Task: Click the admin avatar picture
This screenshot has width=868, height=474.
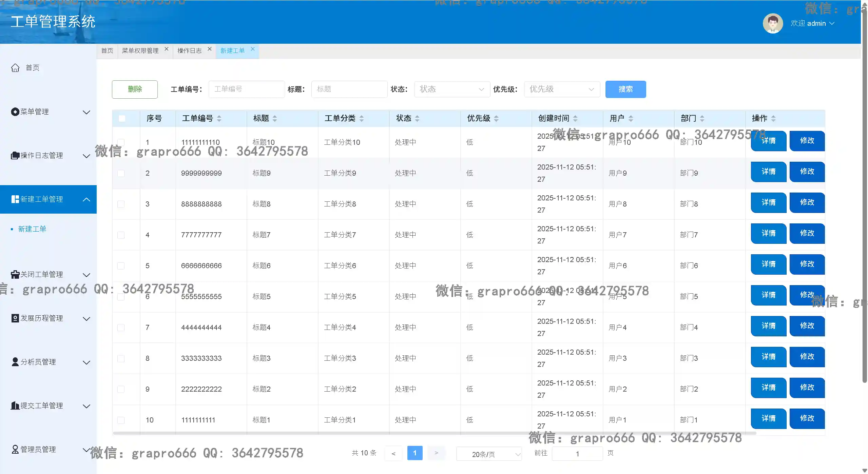Action: [772, 23]
